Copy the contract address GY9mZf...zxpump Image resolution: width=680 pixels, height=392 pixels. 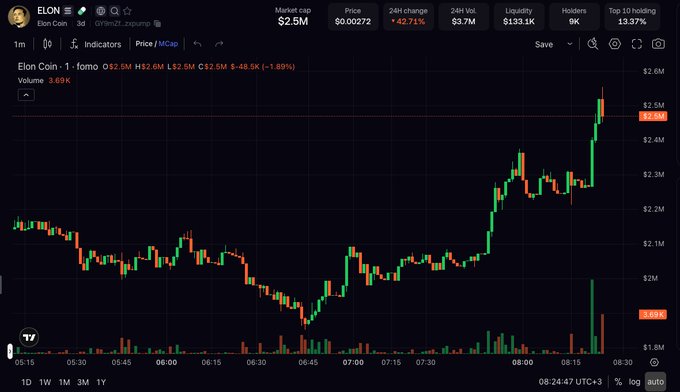[157, 23]
